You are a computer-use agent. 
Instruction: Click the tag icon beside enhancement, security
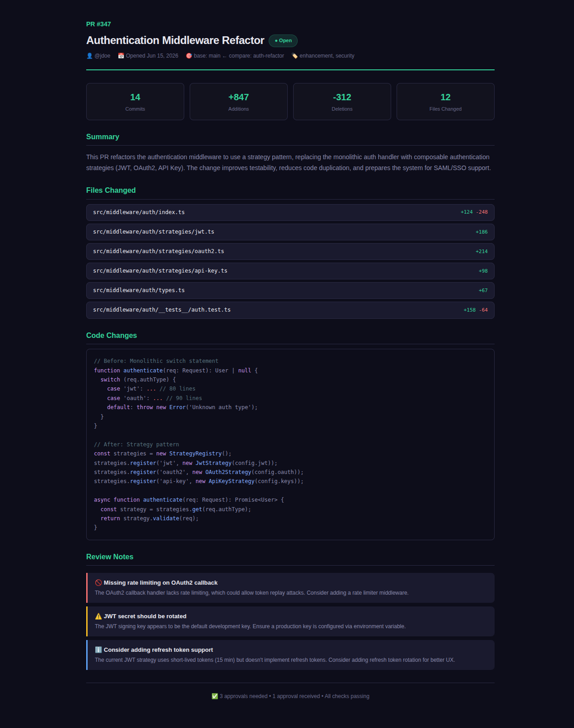point(294,56)
